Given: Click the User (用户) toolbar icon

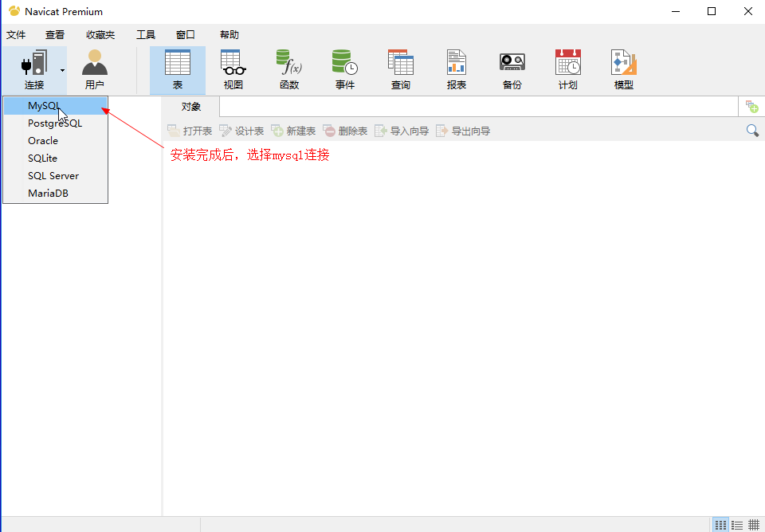Looking at the screenshot, I should click(95, 69).
